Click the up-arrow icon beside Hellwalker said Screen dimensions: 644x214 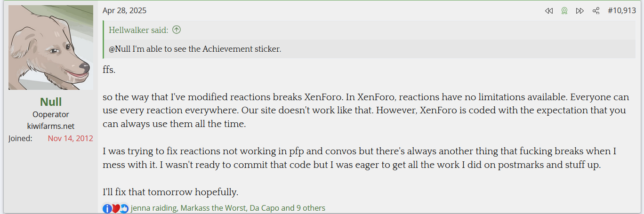(x=177, y=30)
